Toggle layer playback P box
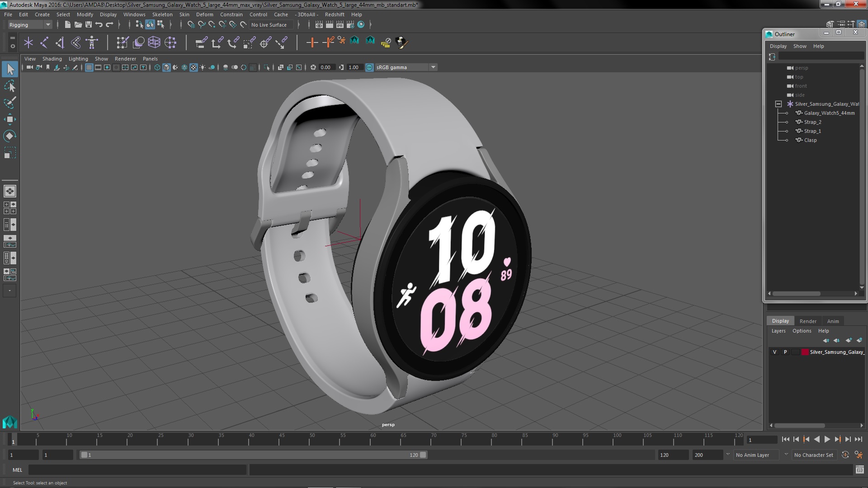The image size is (868, 488). 785,352
